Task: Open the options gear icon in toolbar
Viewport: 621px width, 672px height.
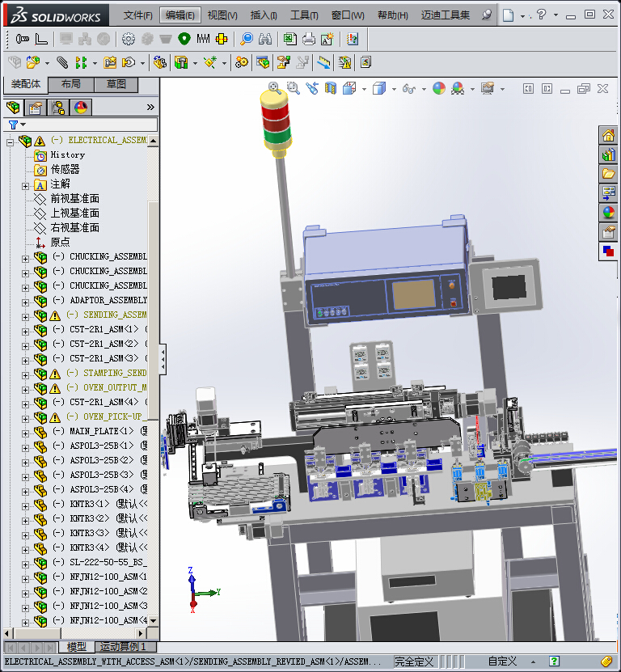Action: pos(129,38)
